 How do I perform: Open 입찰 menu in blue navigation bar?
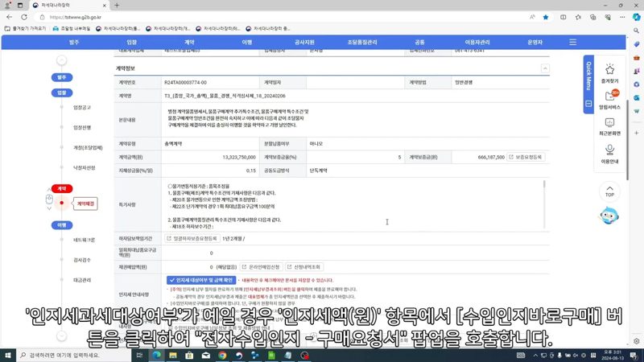point(131,43)
